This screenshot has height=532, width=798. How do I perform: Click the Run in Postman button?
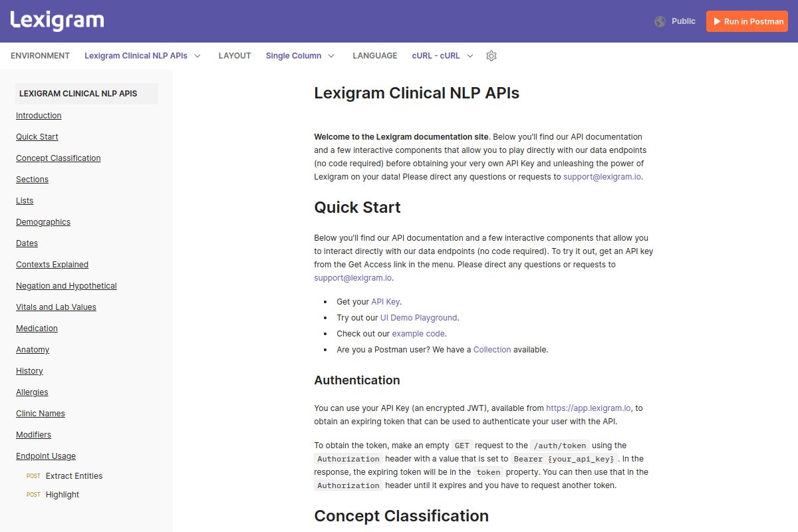[747, 21]
